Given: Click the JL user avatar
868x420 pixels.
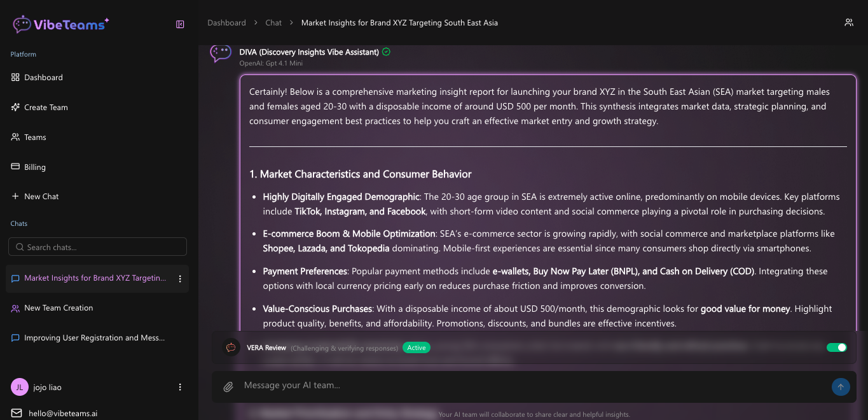Looking at the screenshot, I should tap(20, 387).
